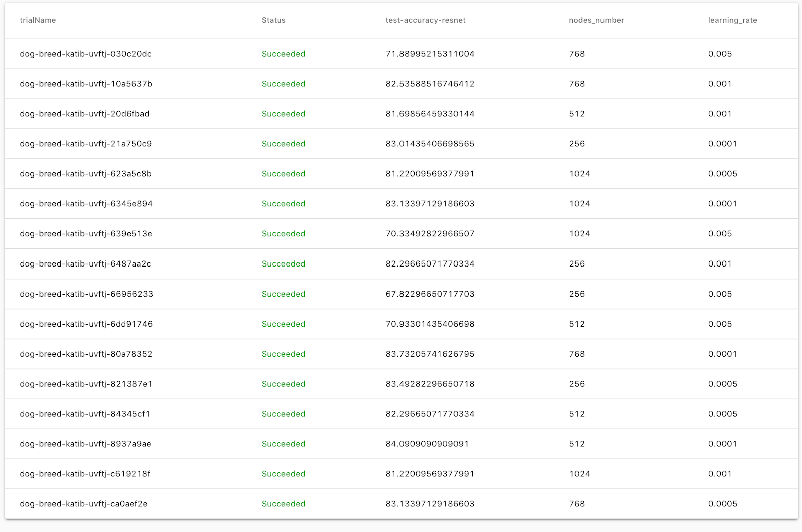The width and height of the screenshot is (802, 532).
Task: Click the learning_rate column header
Action: tap(732, 20)
